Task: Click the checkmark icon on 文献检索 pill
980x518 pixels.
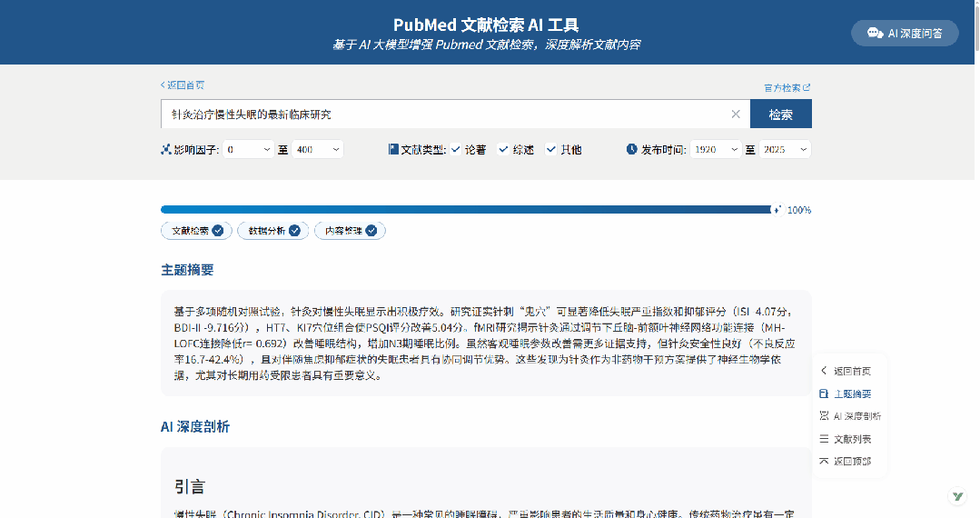Action: click(217, 231)
